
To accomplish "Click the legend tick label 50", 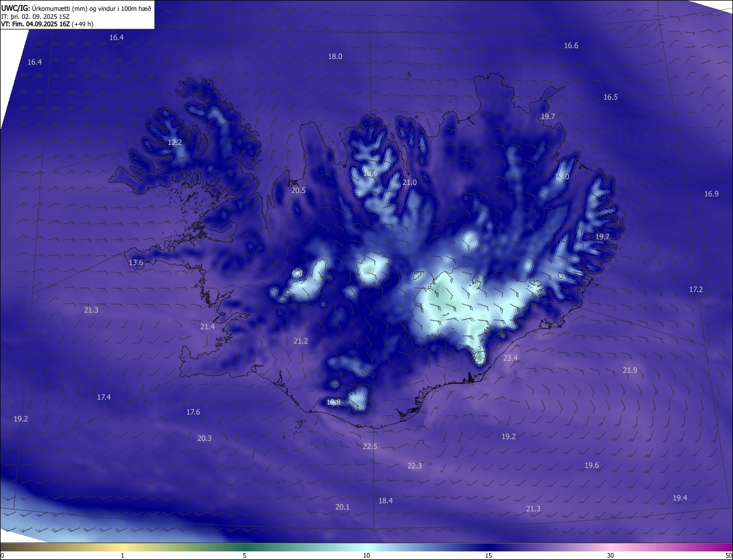I will tap(728, 555).
